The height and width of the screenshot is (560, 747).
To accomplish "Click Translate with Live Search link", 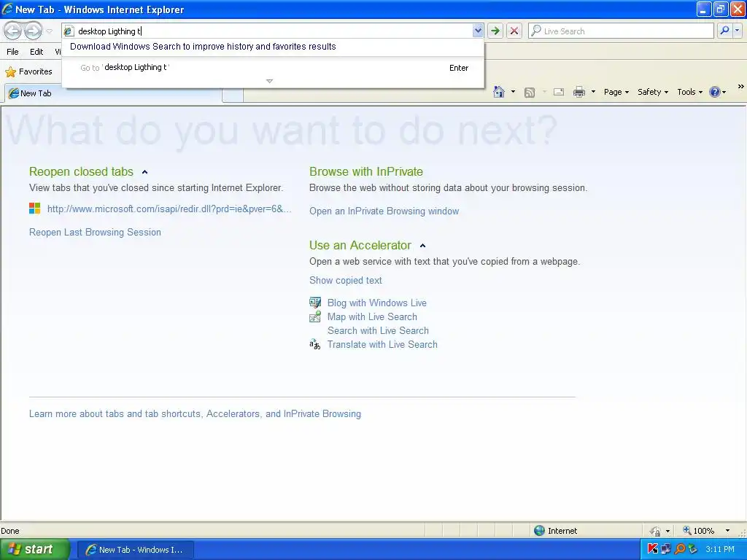I will click(382, 344).
